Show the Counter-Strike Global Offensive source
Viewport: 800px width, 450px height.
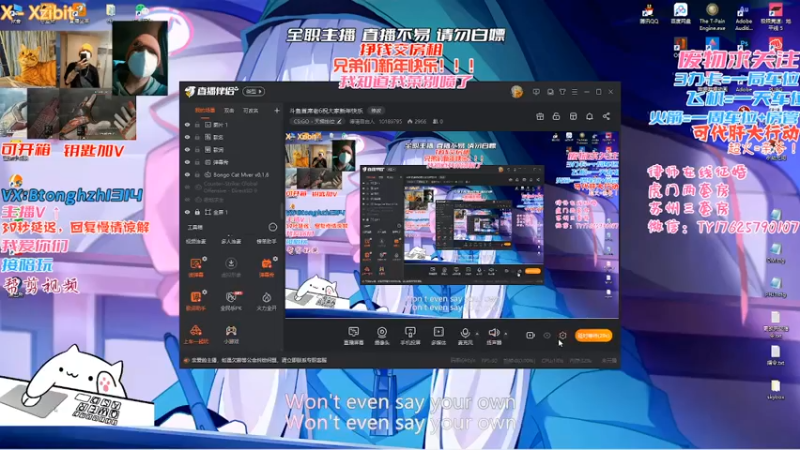coord(187,187)
